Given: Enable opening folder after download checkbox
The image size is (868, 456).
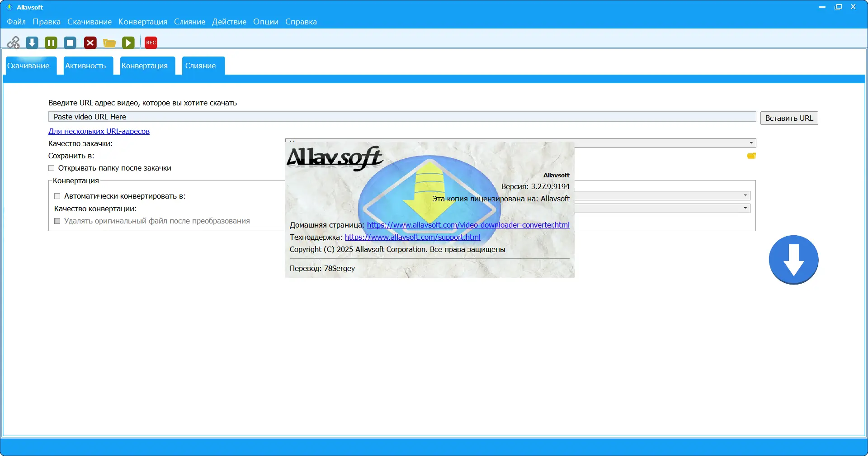Looking at the screenshot, I should pyautogui.click(x=52, y=168).
